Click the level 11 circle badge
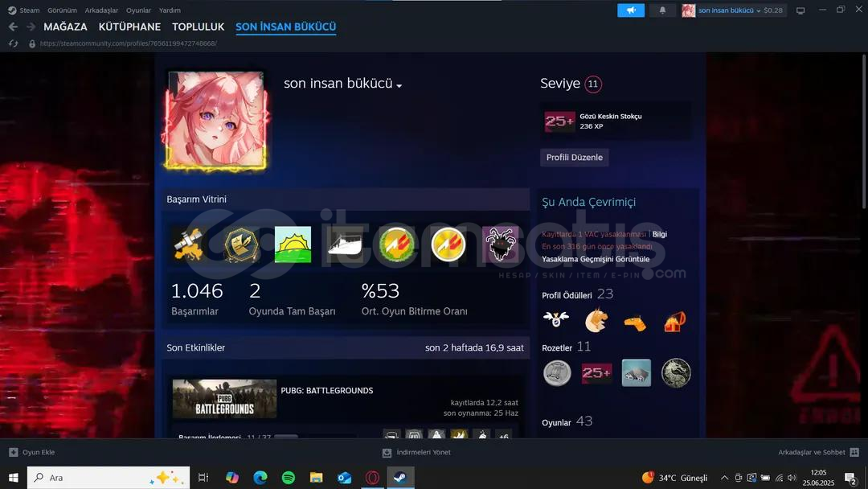The width and height of the screenshot is (868, 489). (x=593, y=84)
